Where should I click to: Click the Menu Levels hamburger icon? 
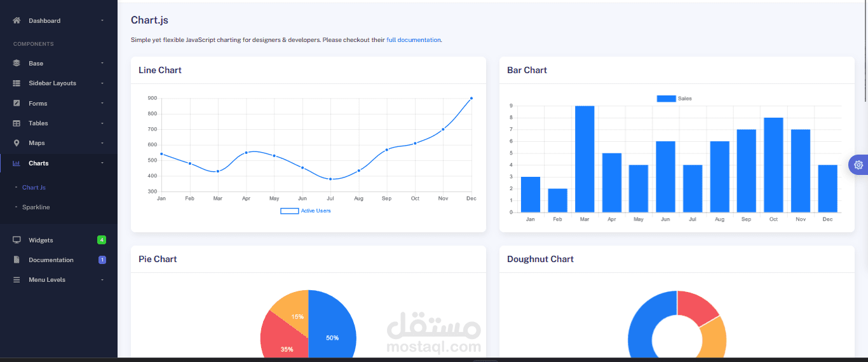click(17, 280)
